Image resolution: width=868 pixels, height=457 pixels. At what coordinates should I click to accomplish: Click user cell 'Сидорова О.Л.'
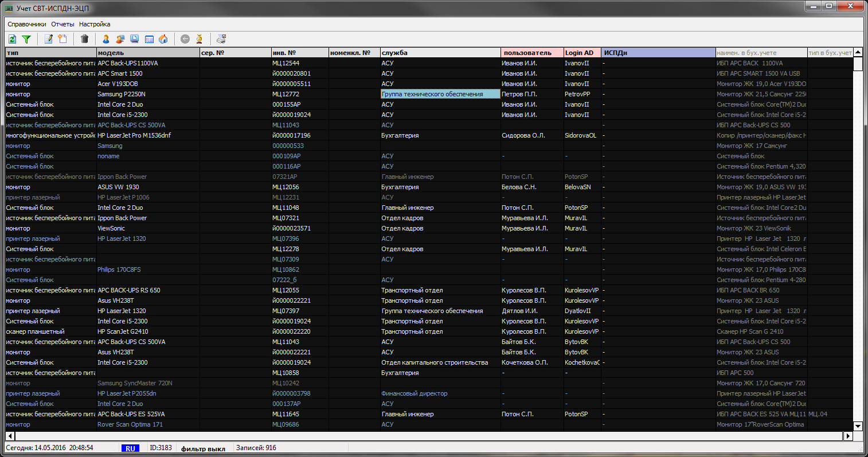[x=532, y=135]
